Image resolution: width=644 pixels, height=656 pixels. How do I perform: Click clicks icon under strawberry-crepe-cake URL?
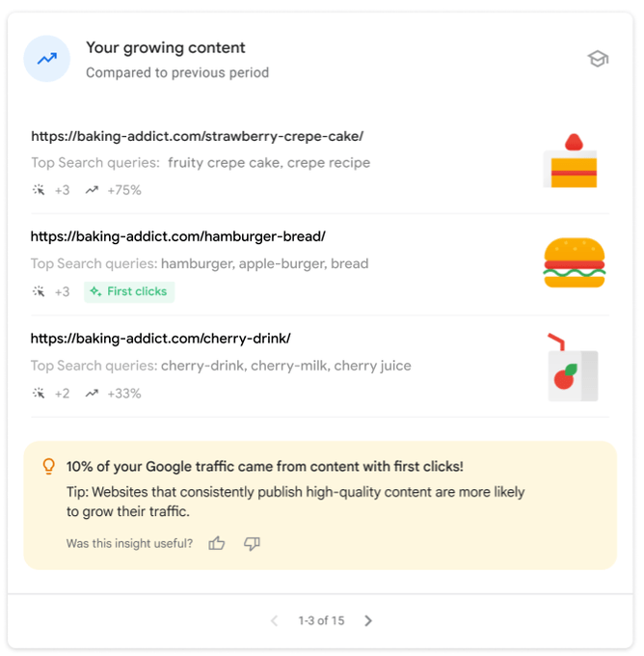tap(39, 190)
